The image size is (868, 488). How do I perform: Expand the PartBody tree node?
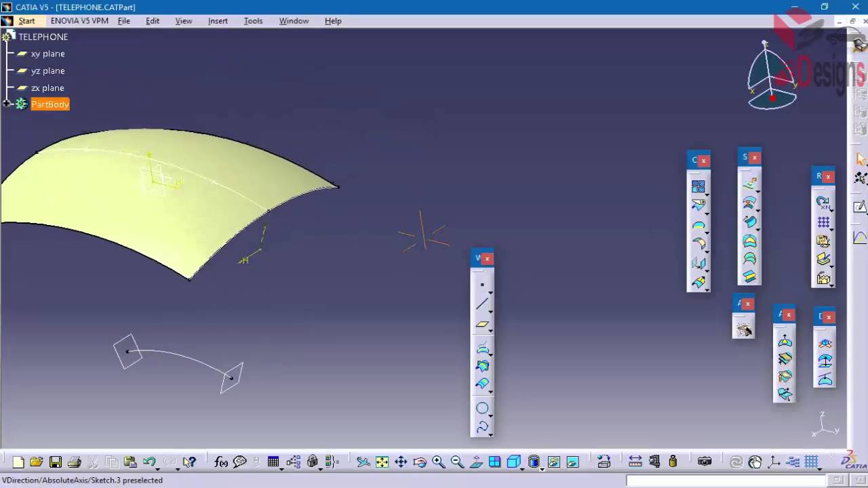[7, 104]
